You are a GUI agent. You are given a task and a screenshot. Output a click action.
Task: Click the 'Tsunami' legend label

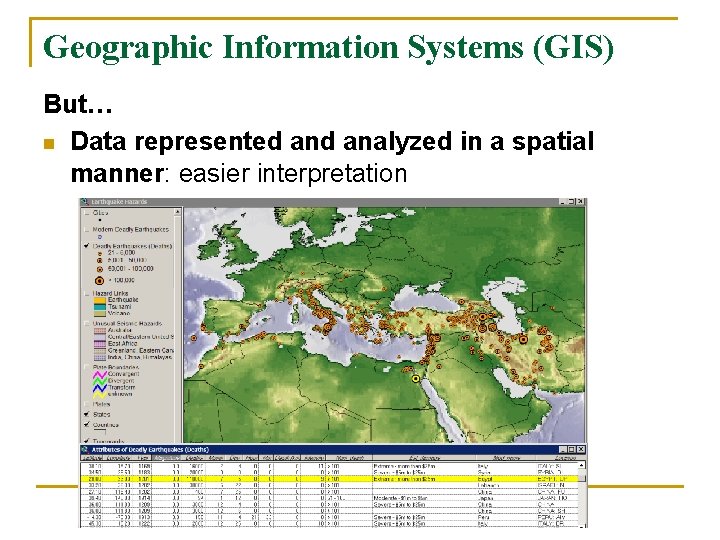tap(120, 307)
